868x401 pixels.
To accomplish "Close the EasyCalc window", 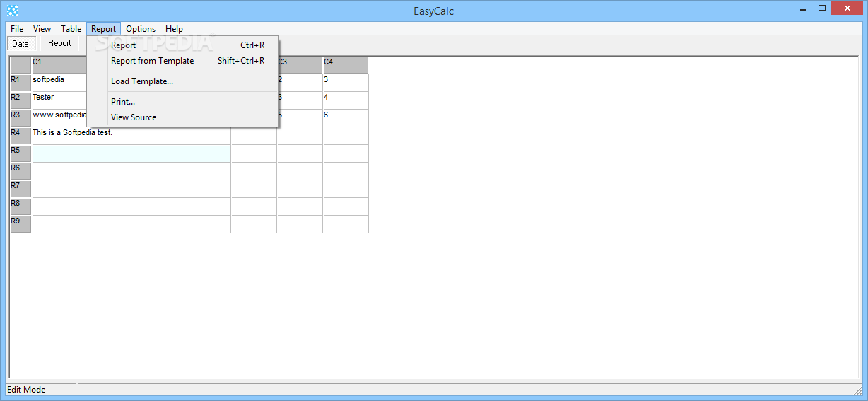I will coord(848,8).
